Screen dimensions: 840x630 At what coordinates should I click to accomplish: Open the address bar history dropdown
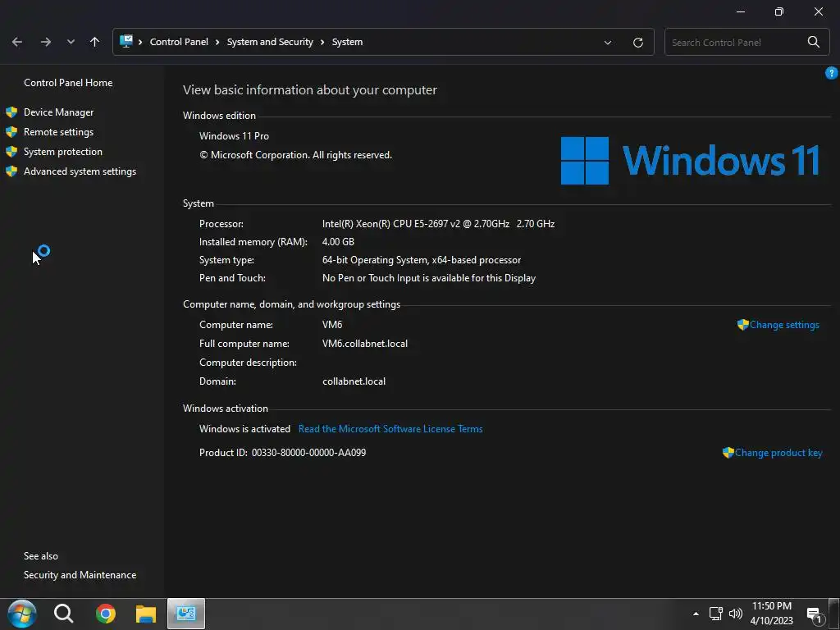click(608, 43)
